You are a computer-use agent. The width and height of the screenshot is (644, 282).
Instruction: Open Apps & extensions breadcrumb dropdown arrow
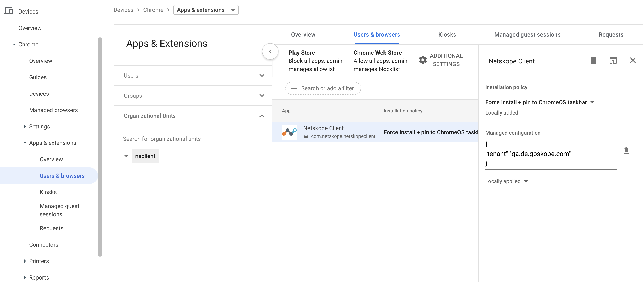(x=233, y=10)
